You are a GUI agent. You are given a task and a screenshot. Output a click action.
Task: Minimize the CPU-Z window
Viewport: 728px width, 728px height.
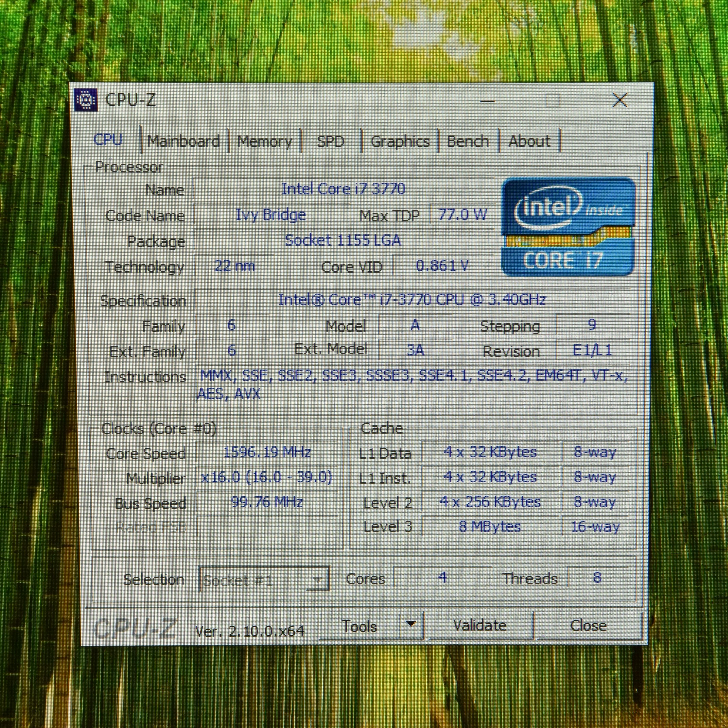pyautogui.click(x=488, y=101)
